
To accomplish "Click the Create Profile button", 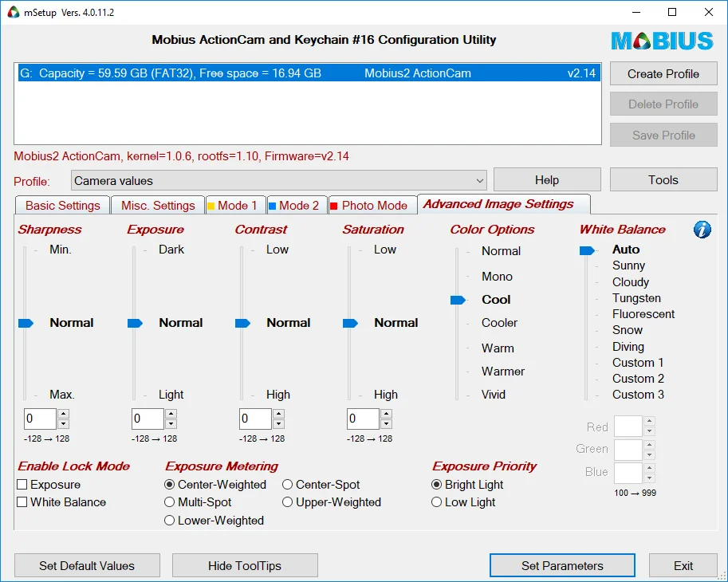I will coord(663,74).
